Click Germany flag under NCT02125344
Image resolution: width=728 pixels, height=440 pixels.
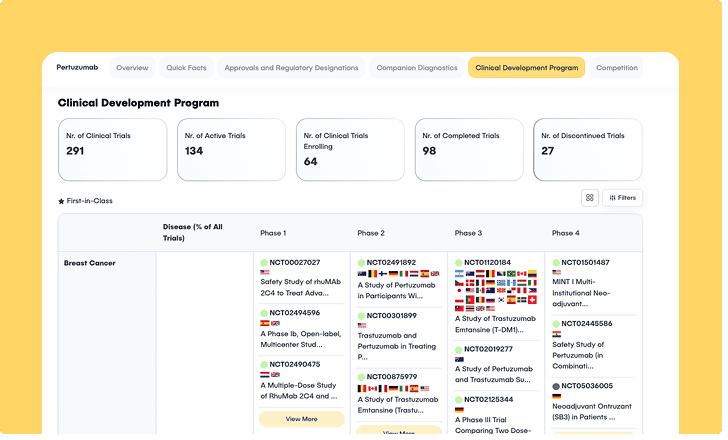click(x=459, y=410)
